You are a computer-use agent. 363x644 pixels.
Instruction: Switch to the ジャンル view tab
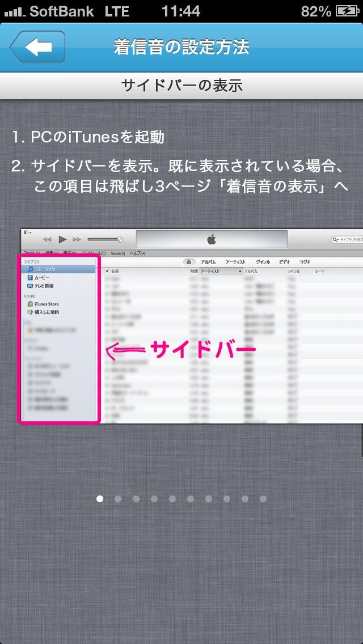pos(263,262)
